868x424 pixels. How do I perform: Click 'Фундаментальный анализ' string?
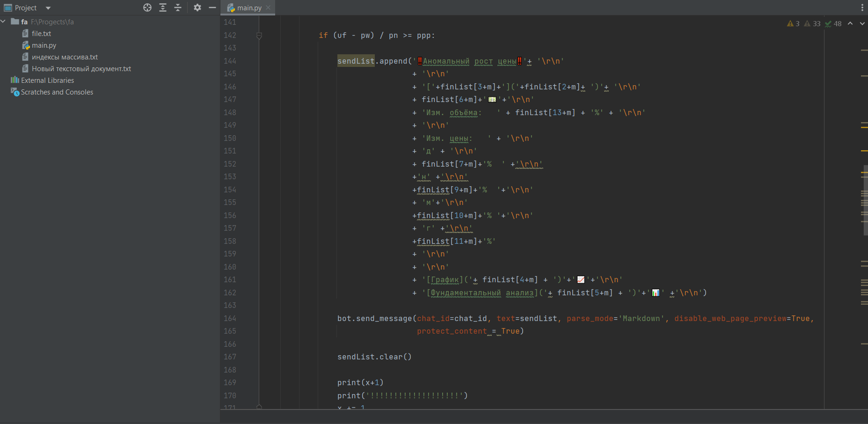[x=482, y=292]
